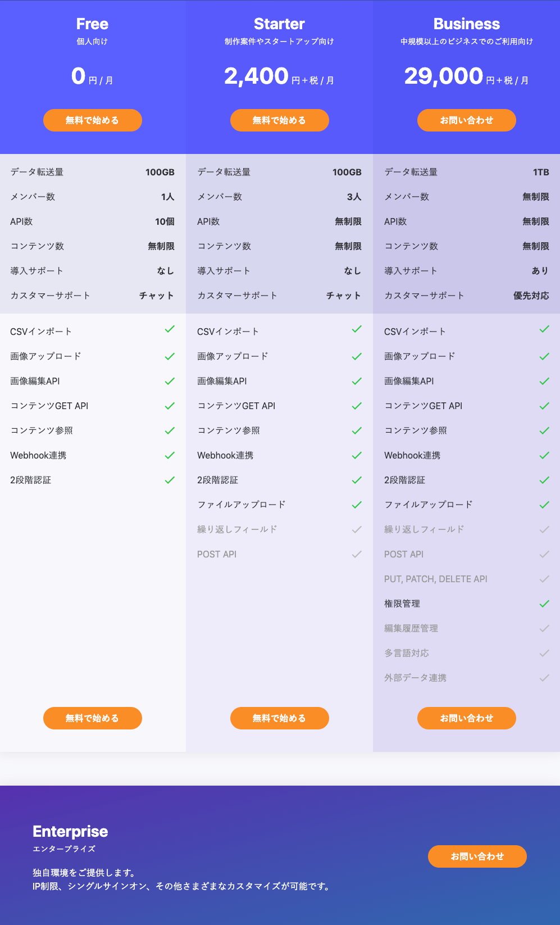560x925 pixels.
Task: Click the checkmark beside Free plan's 2段階認証
Action: (170, 480)
